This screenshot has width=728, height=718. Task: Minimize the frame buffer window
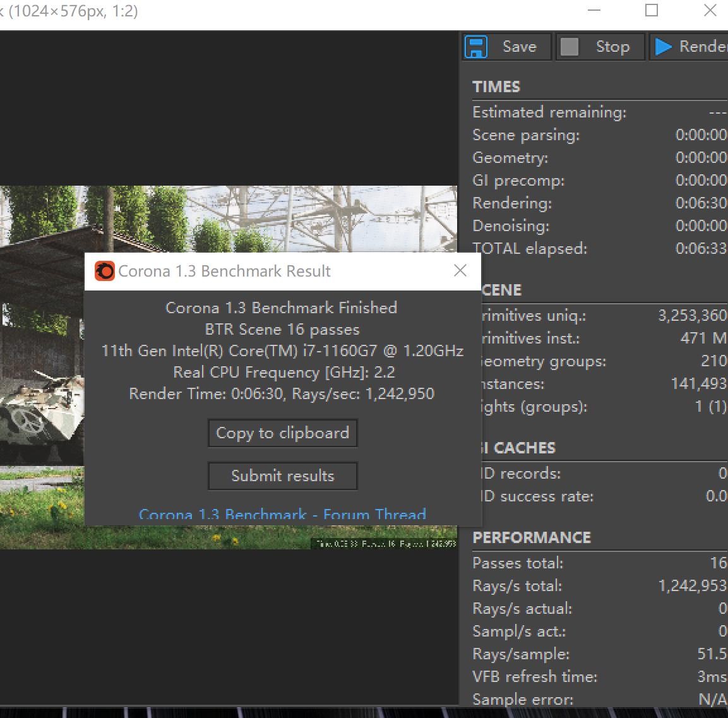[594, 11]
